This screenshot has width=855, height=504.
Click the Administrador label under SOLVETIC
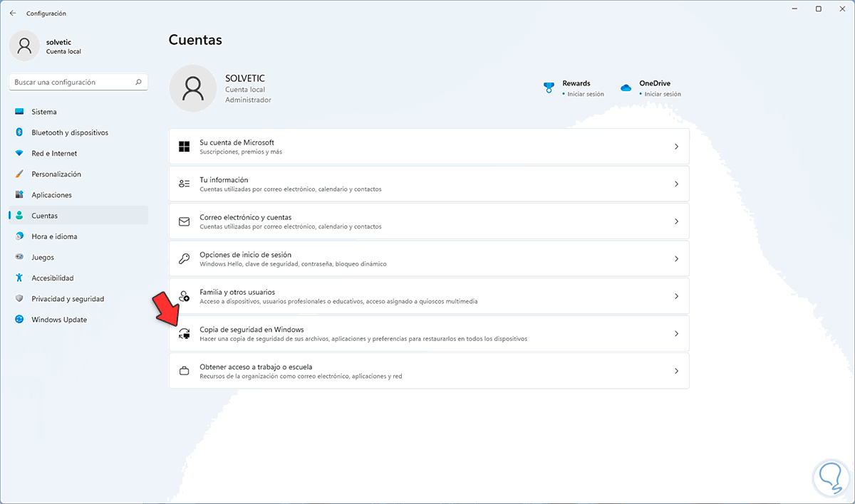point(248,100)
